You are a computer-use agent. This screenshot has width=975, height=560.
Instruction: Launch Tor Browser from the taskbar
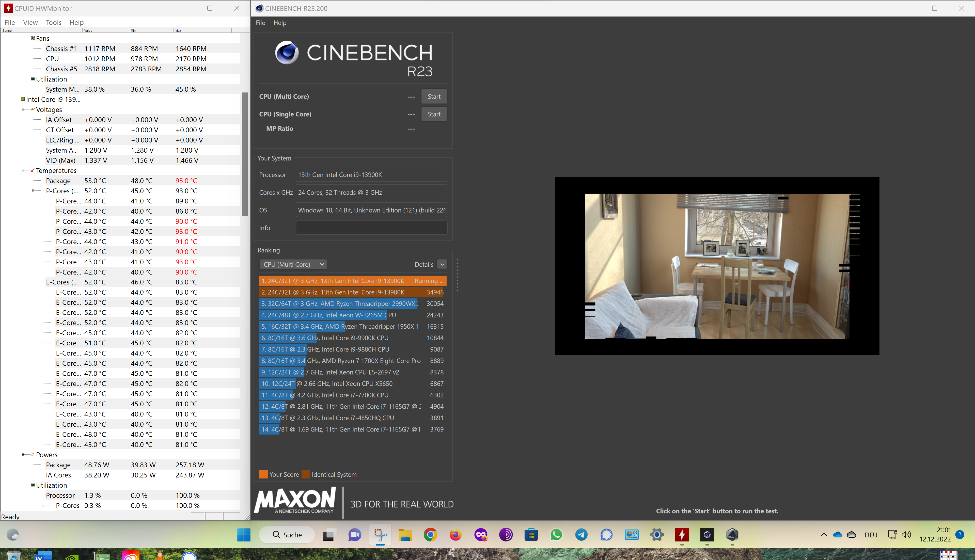506,535
